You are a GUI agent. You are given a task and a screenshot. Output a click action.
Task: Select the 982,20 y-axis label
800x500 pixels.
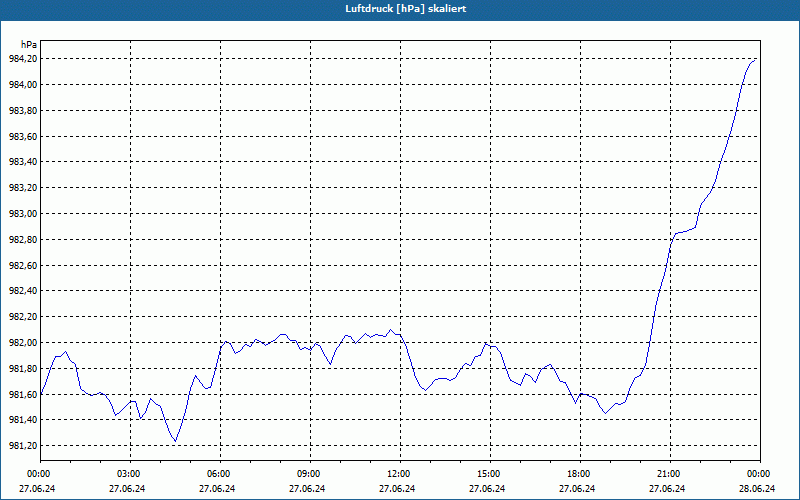click(23, 317)
